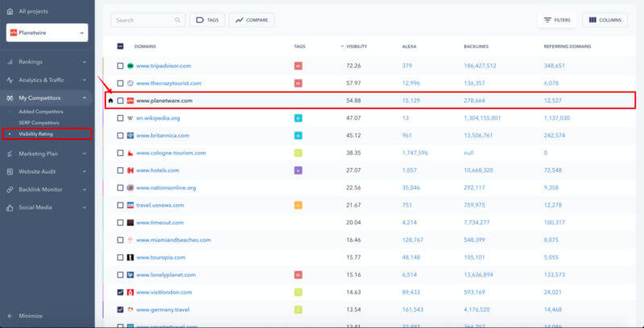Select Visibility Rating submenu item

tap(35, 133)
